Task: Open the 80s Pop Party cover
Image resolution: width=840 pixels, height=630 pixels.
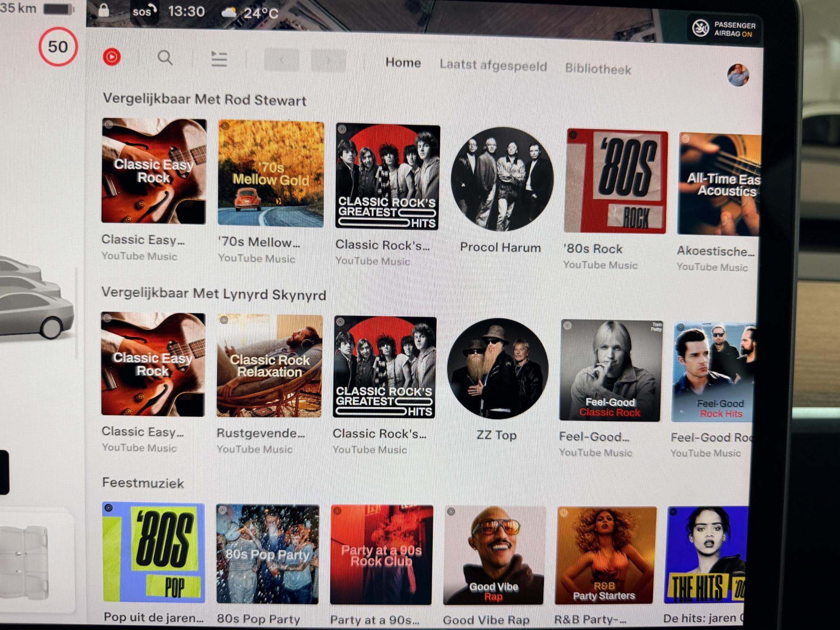Action: coord(267,554)
